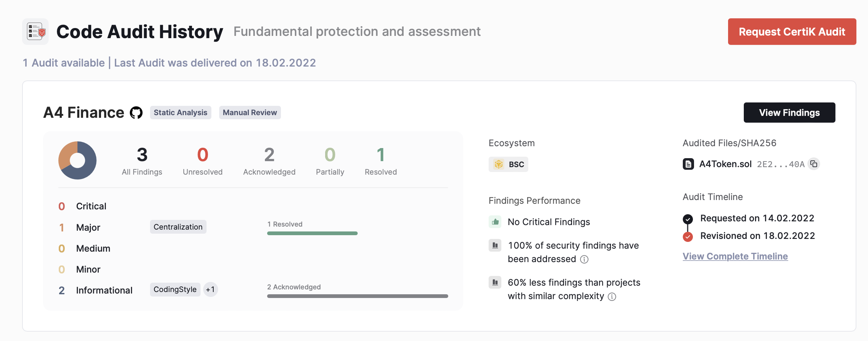868x341 pixels.
Task: Click the Ecosystem heading
Action: [x=512, y=143]
